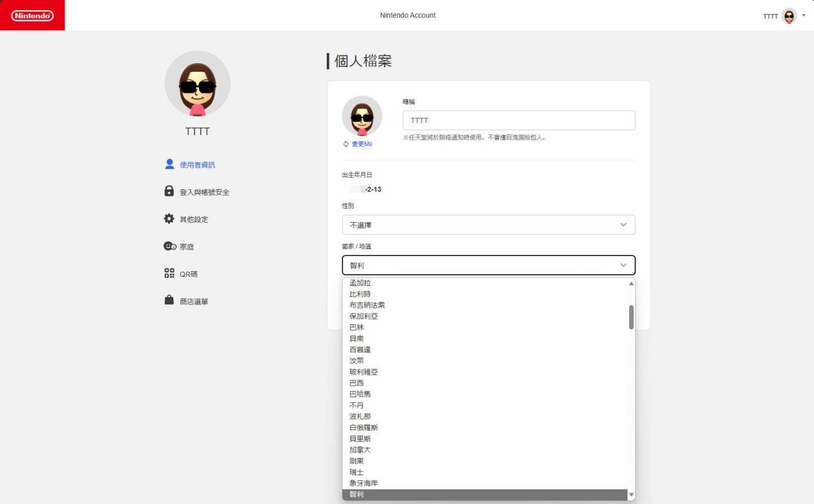Click the country list scrollbar up arrow
Screen dimensions: 814x504
[631, 284]
